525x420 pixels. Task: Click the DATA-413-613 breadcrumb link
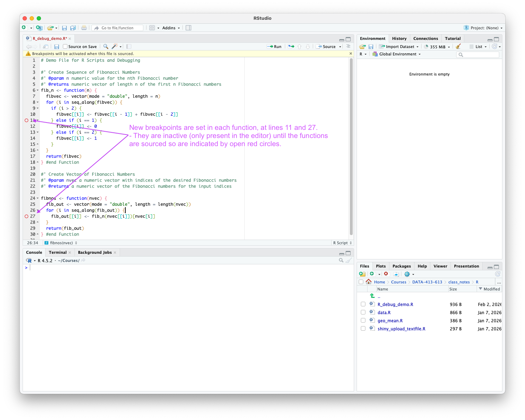pyautogui.click(x=427, y=282)
